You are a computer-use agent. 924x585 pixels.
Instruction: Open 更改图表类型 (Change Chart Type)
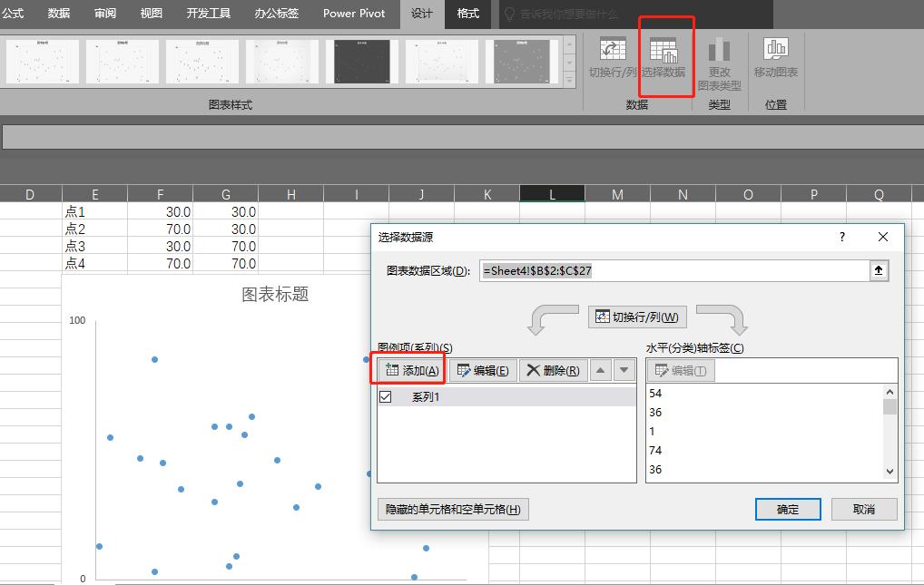[720, 57]
